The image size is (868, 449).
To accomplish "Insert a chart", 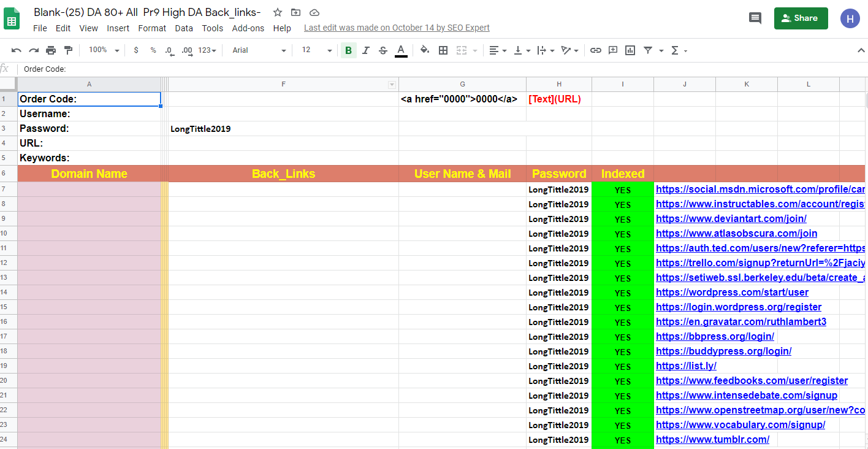I will click(630, 50).
